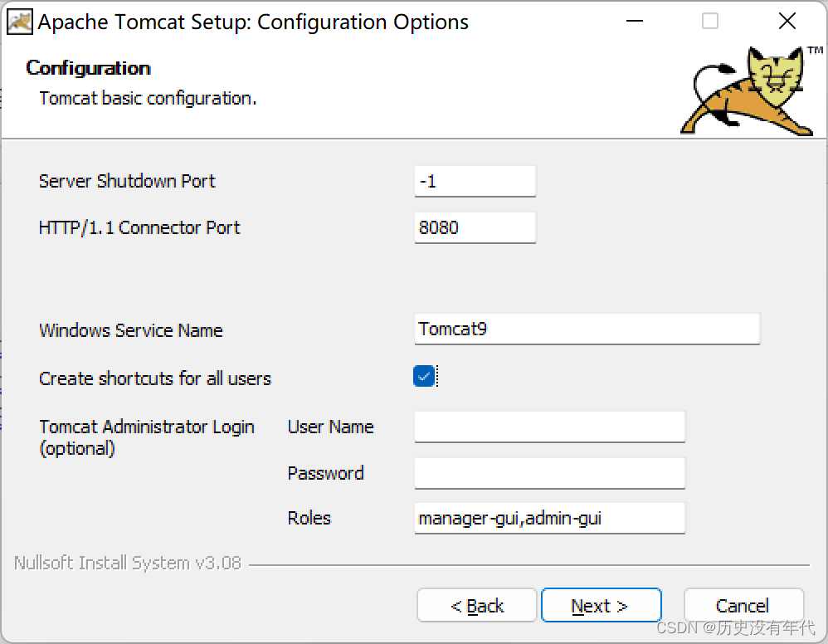This screenshot has width=828, height=644.
Task: Minimize the setup window
Action: (634, 21)
